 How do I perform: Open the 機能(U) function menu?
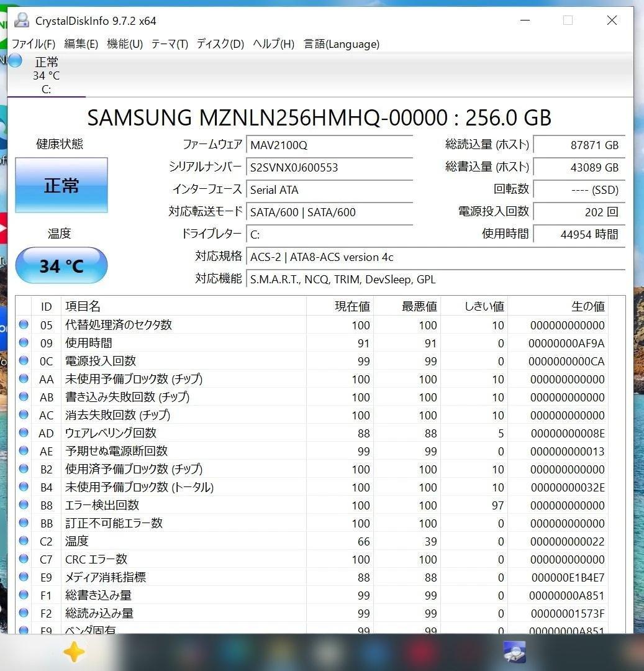click(122, 44)
